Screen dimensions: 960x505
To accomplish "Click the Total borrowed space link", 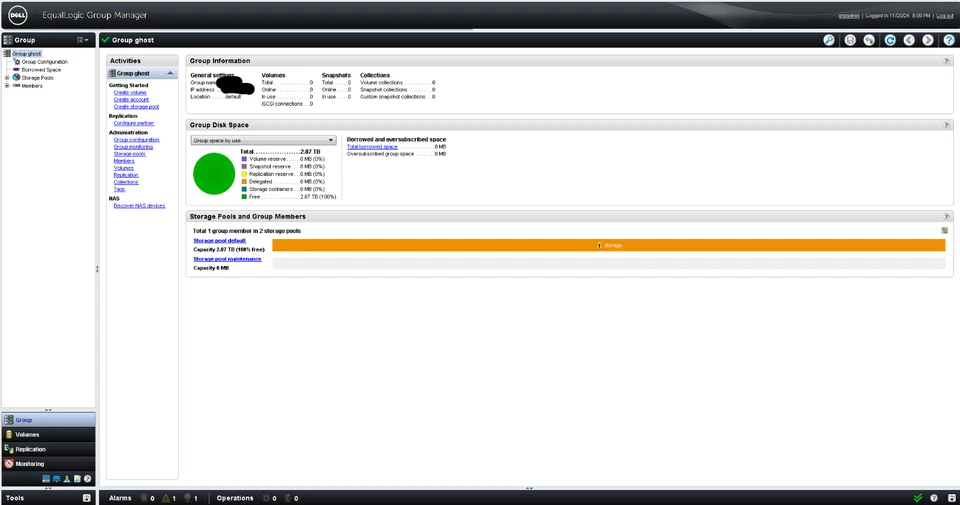I will 372,147.
